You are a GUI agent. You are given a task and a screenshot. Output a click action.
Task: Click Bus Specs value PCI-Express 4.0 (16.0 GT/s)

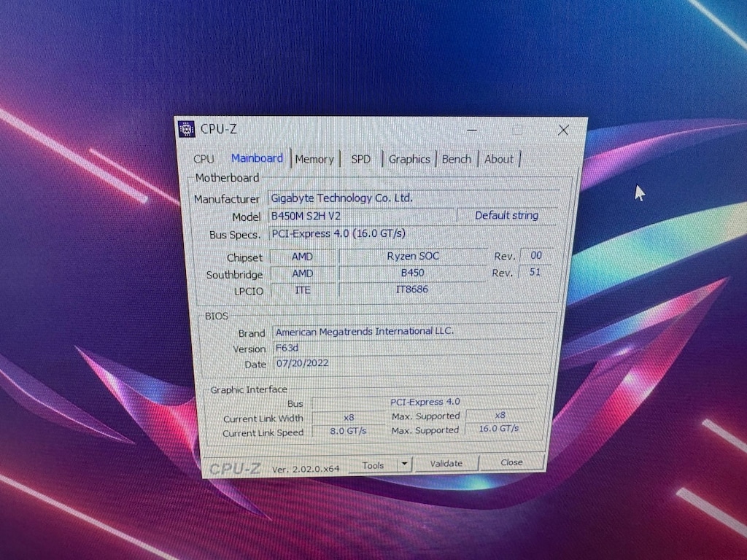414,234
